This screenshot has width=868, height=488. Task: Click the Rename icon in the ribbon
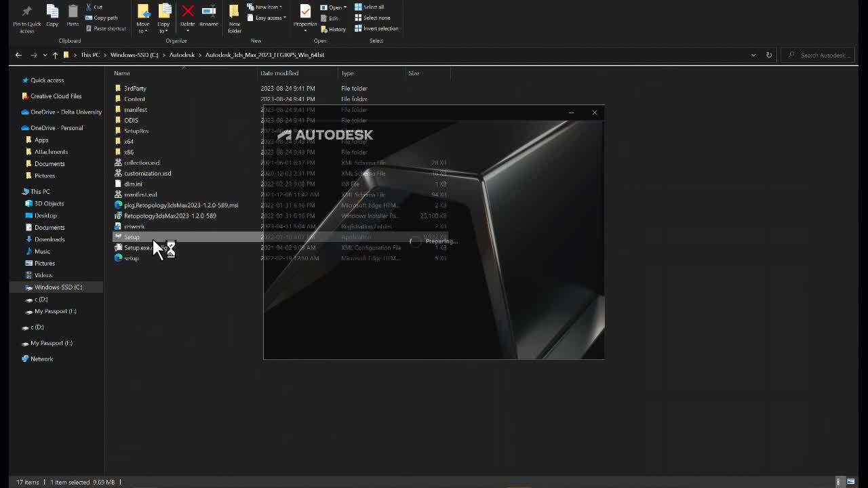(x=209, y=12)
